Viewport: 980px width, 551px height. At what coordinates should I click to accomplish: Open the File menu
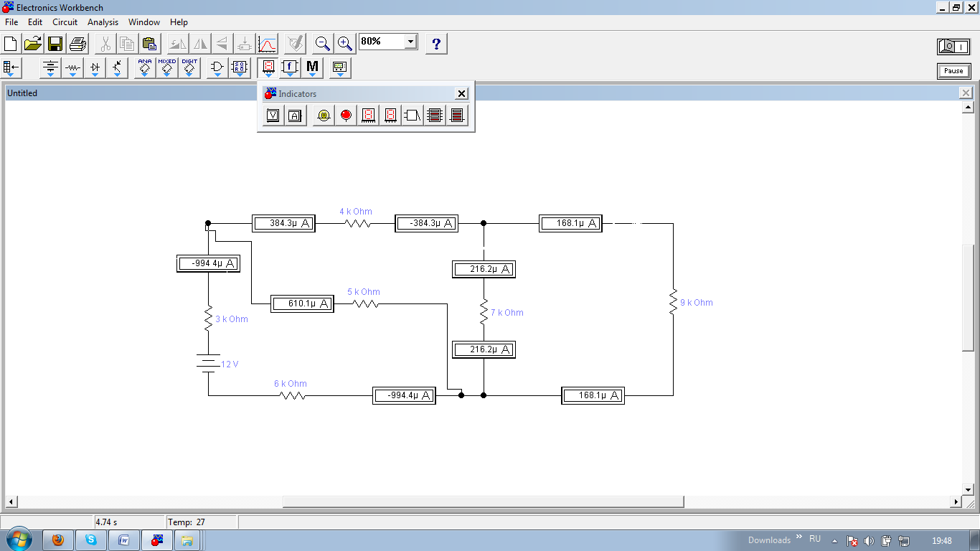11,22
